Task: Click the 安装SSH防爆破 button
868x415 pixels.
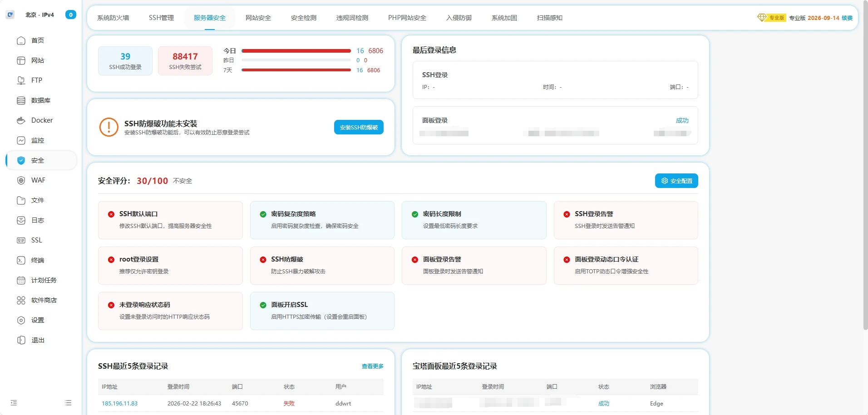Action: (359, 127)
